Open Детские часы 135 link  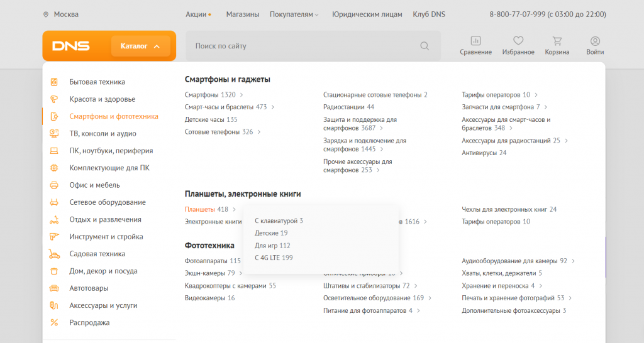point(211,119)
